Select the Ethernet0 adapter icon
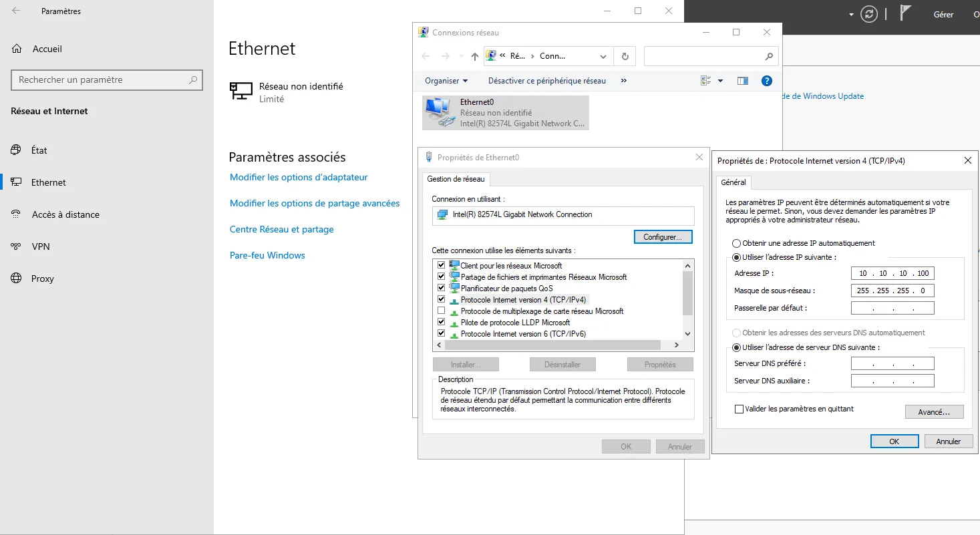The width and height of the screenshot is (980, 535). pyautogui.click(x=439, y=112)
